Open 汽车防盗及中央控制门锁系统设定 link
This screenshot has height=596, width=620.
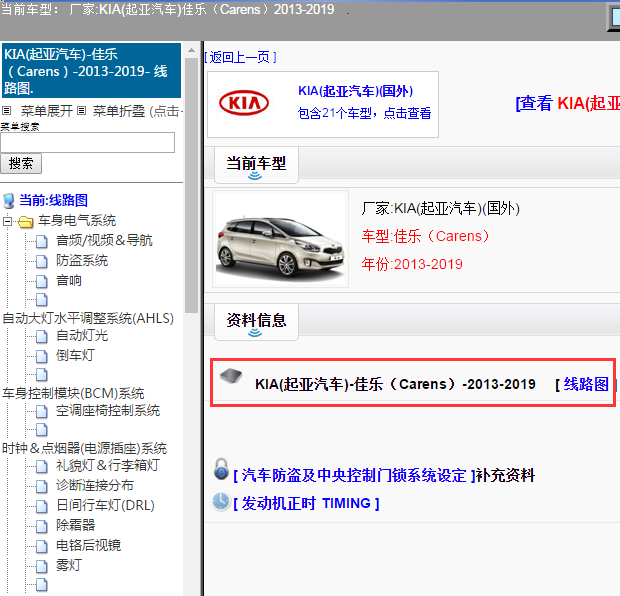tap(354, 475)
